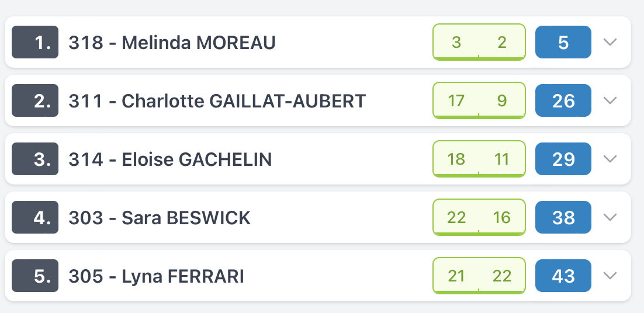Click rank badge number 5

point(35,276)
